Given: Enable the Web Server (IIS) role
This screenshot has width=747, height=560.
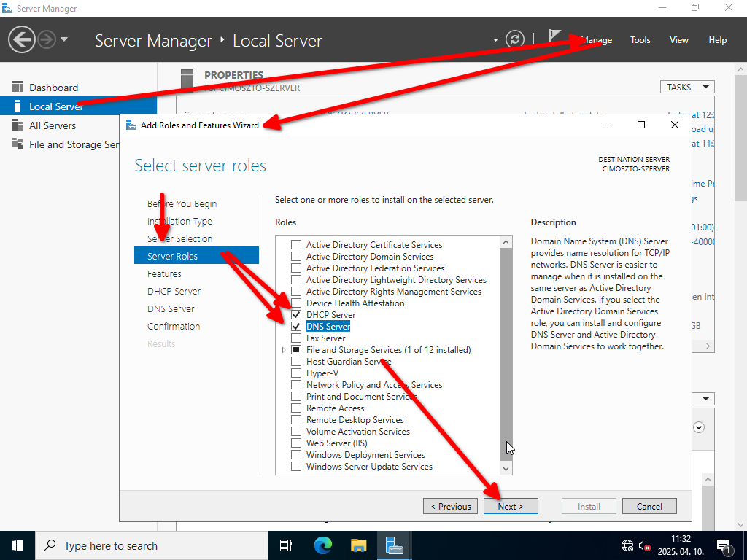Looking at the screenshot, I should point(296,443).
